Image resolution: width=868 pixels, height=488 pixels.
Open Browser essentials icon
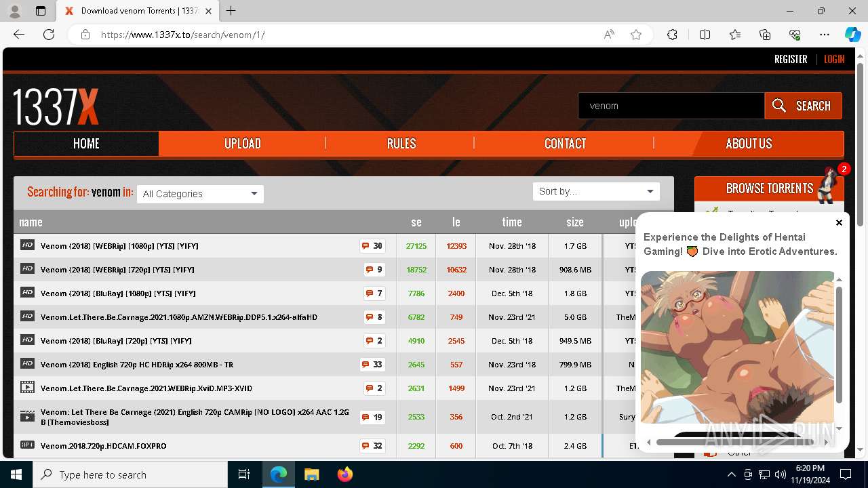(795, 35)
